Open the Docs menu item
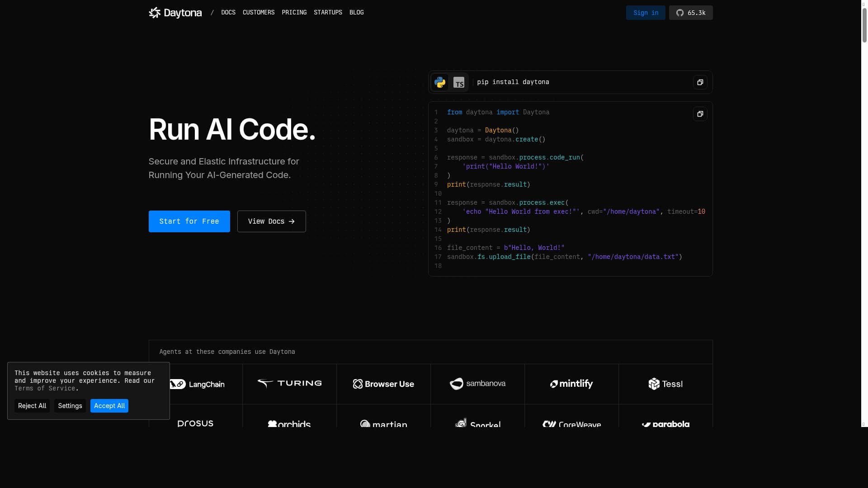 [x=228, y=13]
